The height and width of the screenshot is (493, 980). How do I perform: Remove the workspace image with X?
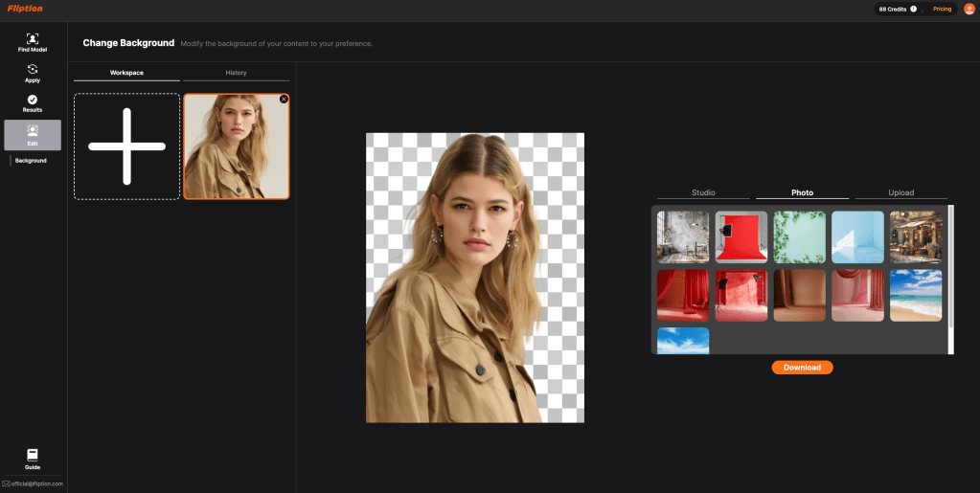point(284,100)
